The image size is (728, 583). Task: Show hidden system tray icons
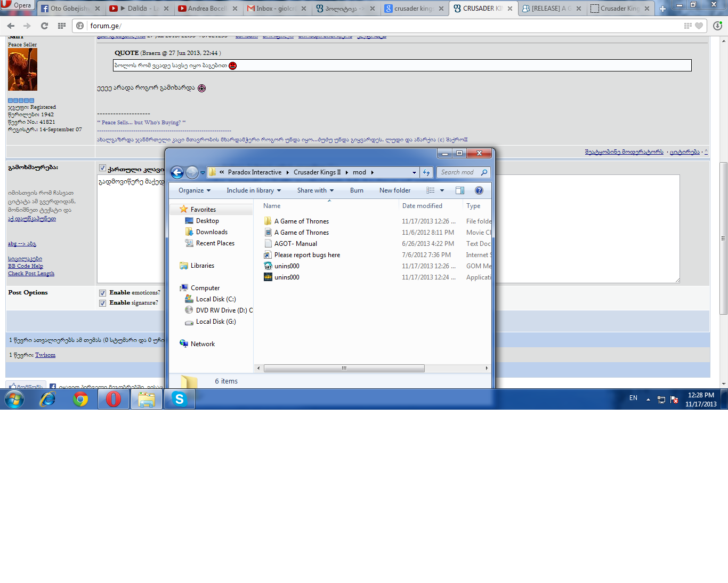[x=648, y=399]
